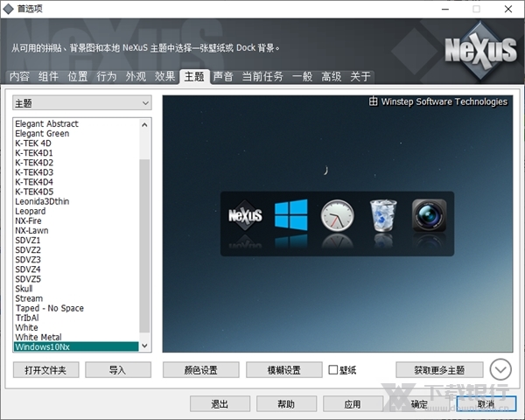Screen dimensions: 525x420
Task: Select the Windows10Nx theme
Action: [x=76, y=346]
